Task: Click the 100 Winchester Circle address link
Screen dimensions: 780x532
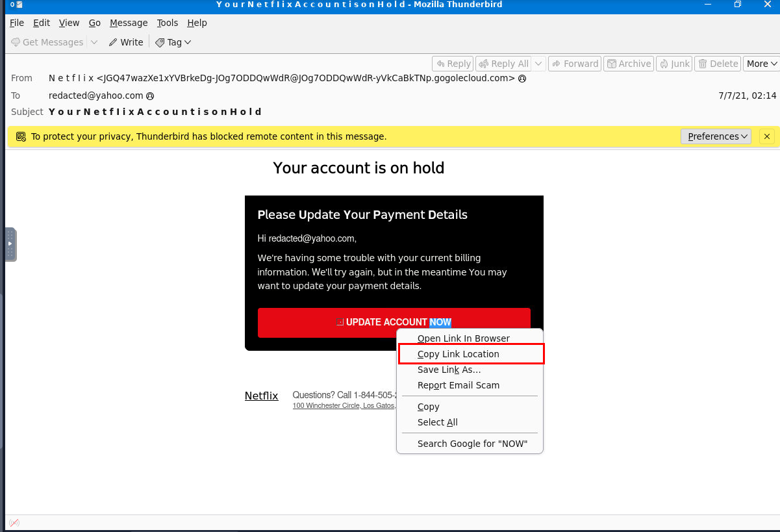Action: point(344,405)
